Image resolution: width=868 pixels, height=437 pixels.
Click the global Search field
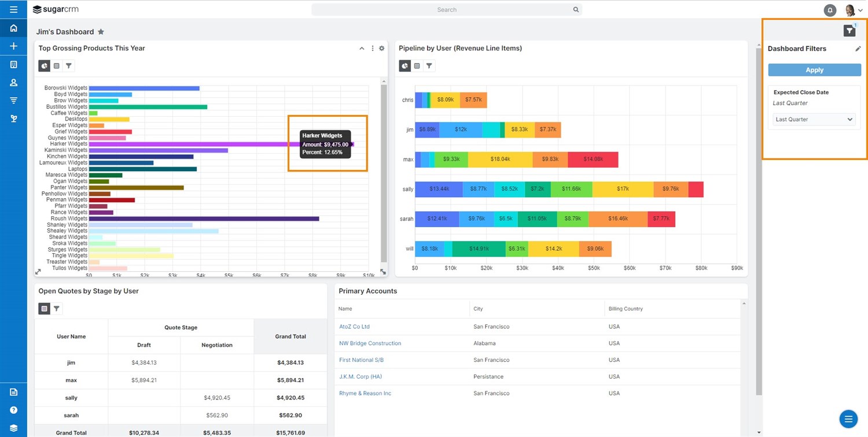click(x=446, y=10)
